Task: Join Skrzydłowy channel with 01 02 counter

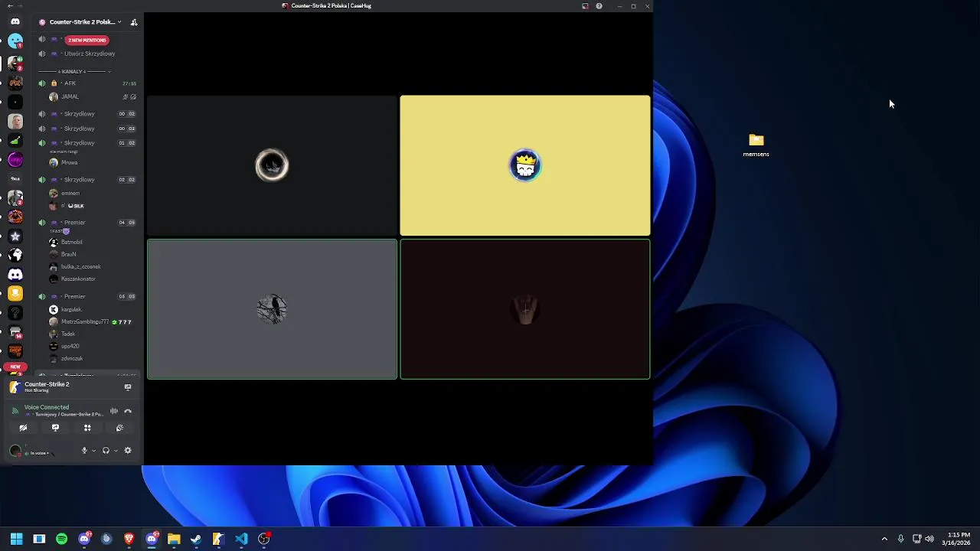Action: point(88,143)
